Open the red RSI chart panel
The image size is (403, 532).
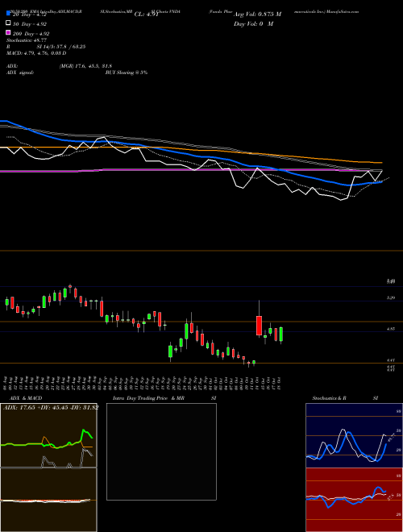pos(354,500)
